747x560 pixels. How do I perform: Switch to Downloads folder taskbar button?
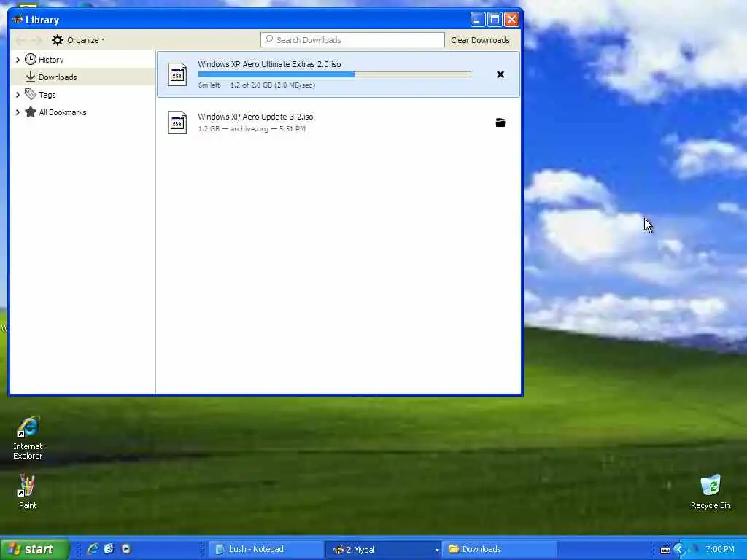[x=499, y=549]
